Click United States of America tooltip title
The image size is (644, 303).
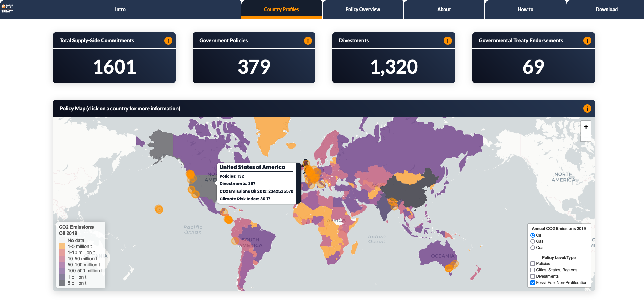point(252,167)
